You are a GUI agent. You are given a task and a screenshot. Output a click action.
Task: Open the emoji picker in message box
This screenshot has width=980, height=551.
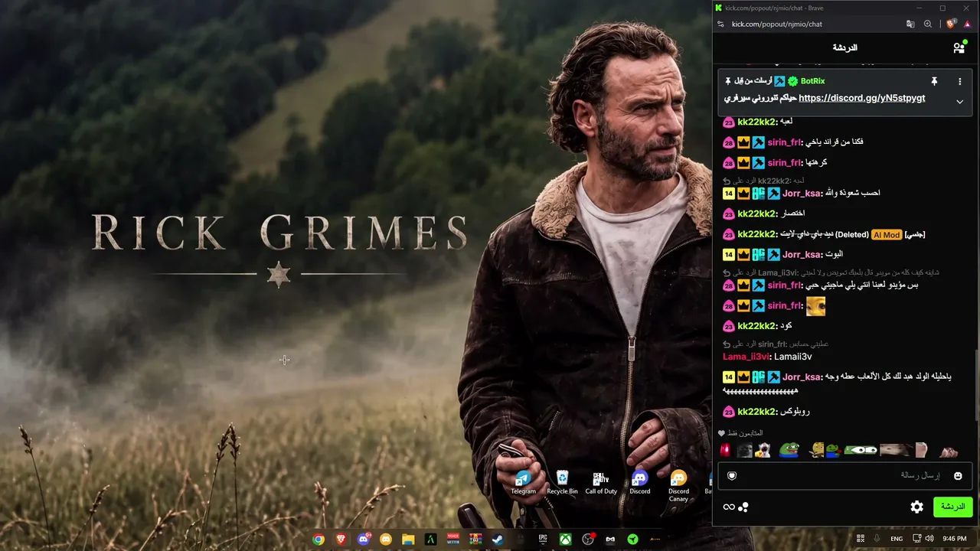(x=958, y=476)
